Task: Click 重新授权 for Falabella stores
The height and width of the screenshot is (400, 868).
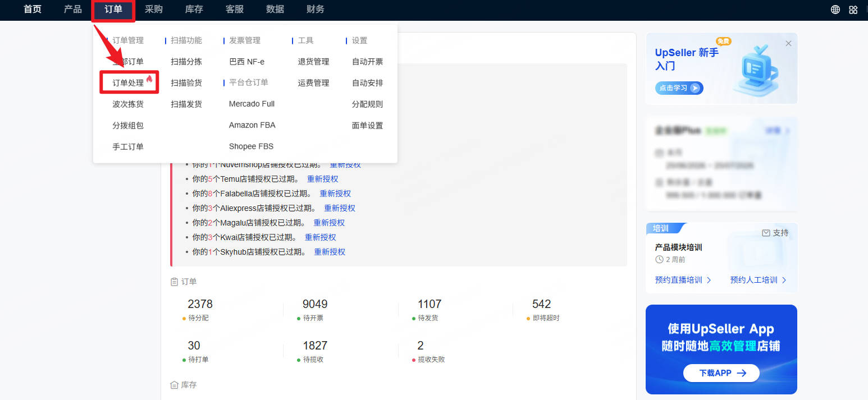Action: (335, 194)
